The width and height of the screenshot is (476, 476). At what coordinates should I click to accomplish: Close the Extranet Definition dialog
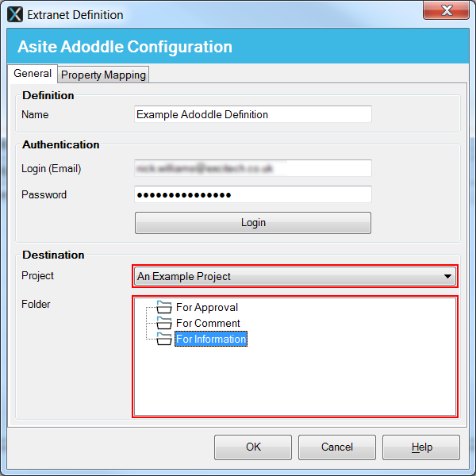(x=449, y=10)
